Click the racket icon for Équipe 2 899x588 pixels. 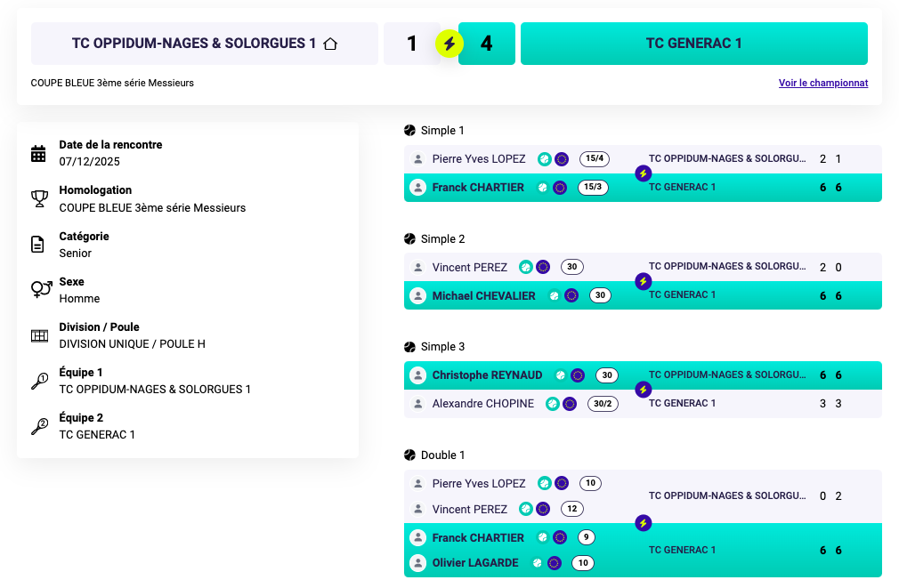coord(38,427)
